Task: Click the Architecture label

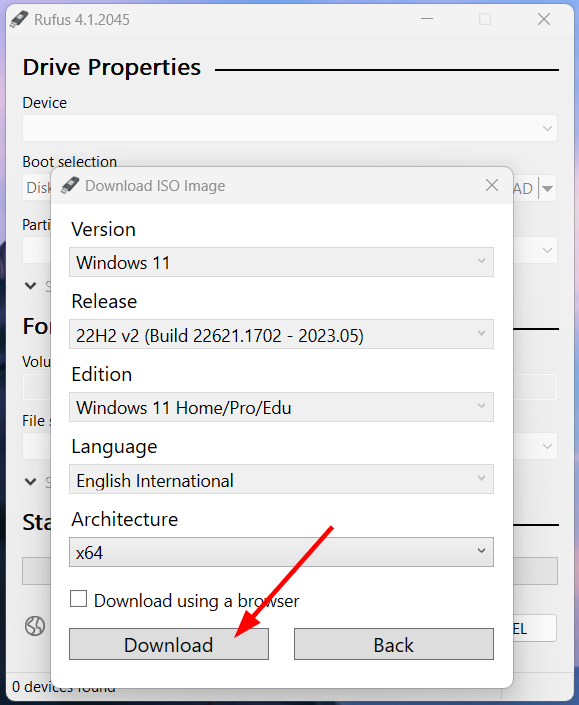Action: pyautogui.click(x=125, y=519)
